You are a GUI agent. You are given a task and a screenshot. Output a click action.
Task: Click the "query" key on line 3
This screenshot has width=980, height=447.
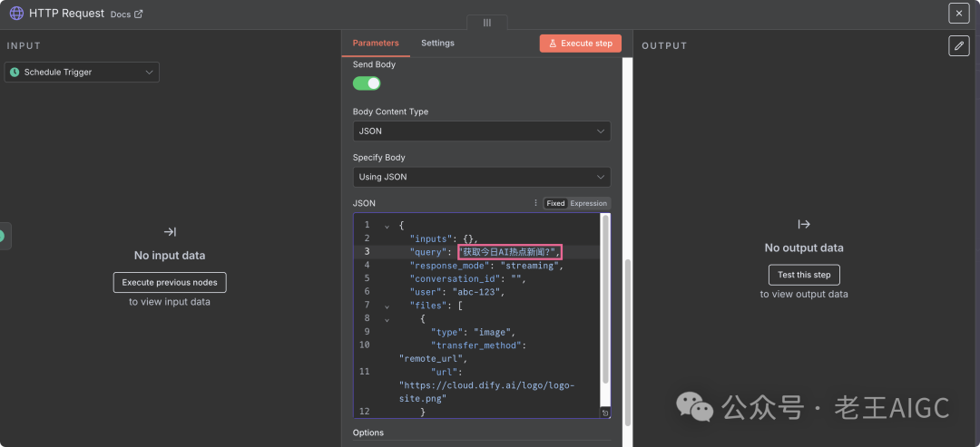[428, 252]
